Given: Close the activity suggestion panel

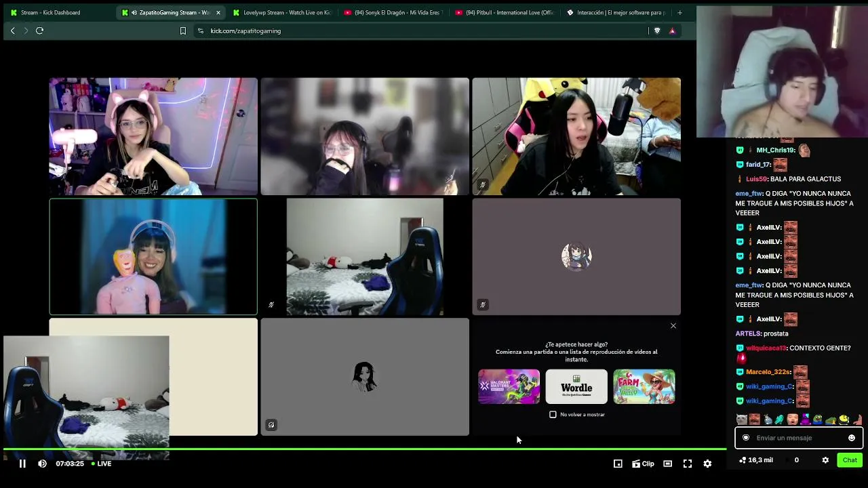Looking at the screenshot, I should pos(673,326).
